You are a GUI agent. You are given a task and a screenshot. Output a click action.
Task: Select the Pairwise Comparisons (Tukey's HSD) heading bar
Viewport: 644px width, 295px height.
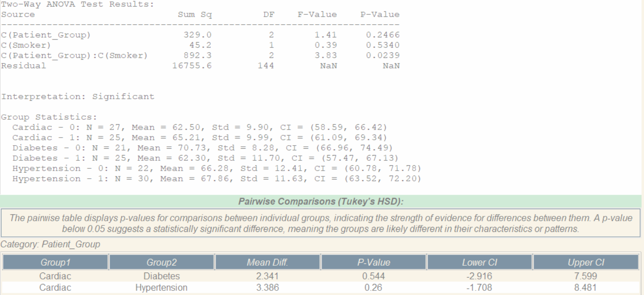[x=321, y=201]
